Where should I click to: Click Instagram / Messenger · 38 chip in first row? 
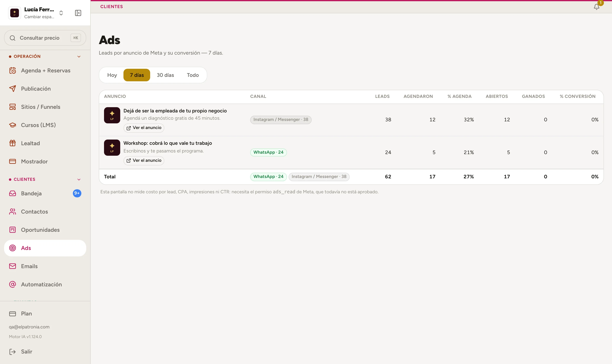(280, 120)
